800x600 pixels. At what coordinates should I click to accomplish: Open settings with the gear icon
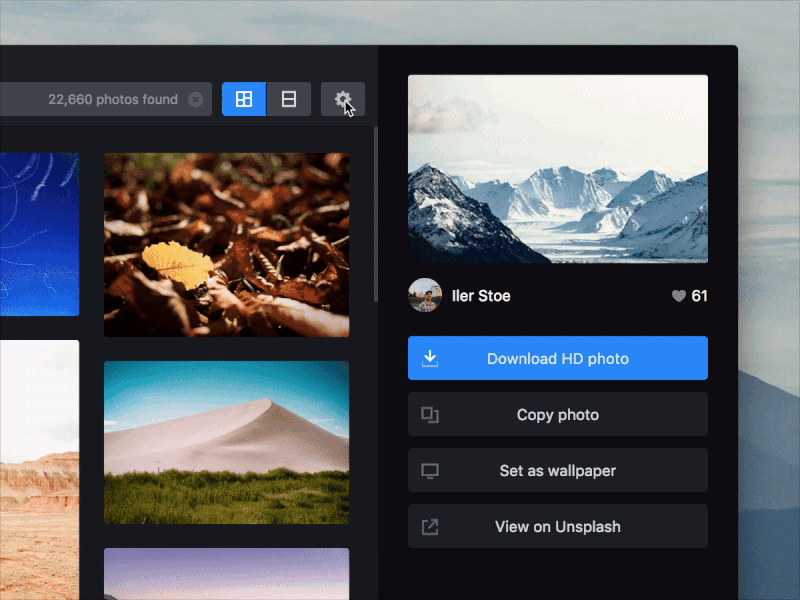(342, 99)
